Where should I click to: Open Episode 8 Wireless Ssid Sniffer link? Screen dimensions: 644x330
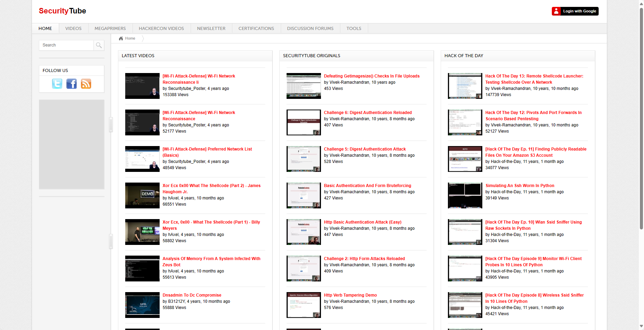pyautogui.click(x=535, y=298)
